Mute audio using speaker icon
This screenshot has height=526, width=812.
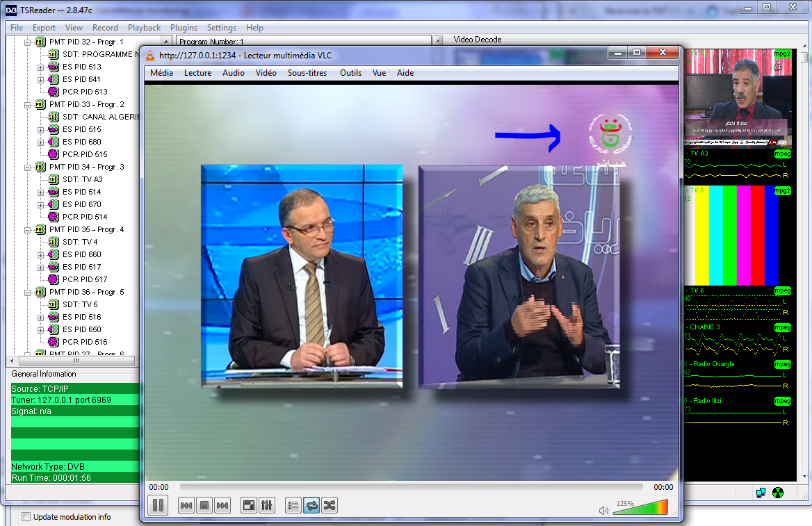pos(603,511)
